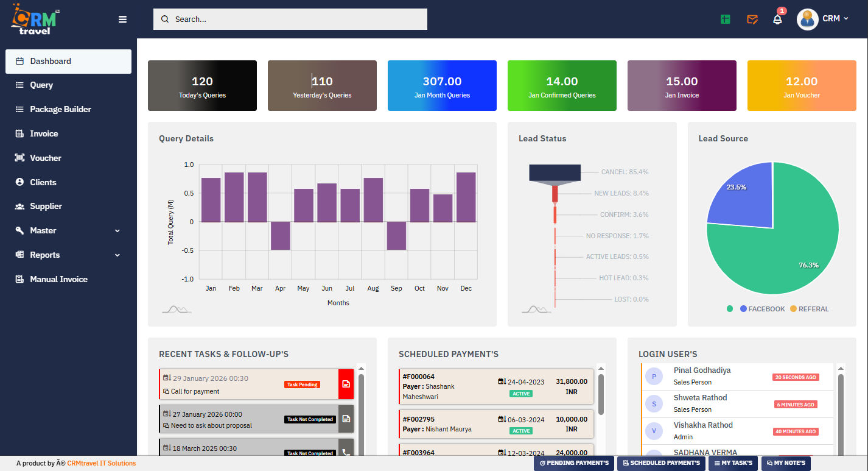Viewport: 868px width, 471px height.
Task: Click the MY TASK'S button
Action: point(733,462)
